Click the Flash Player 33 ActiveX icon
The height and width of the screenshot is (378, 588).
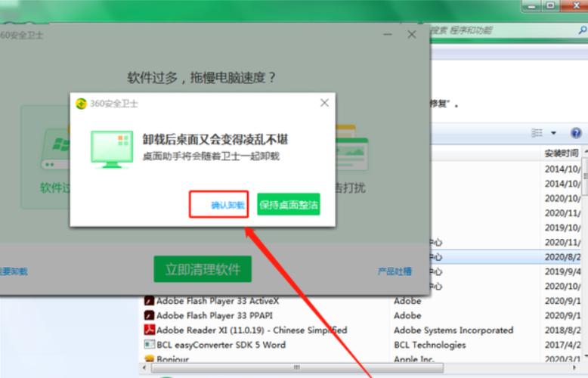coord(149,301)
